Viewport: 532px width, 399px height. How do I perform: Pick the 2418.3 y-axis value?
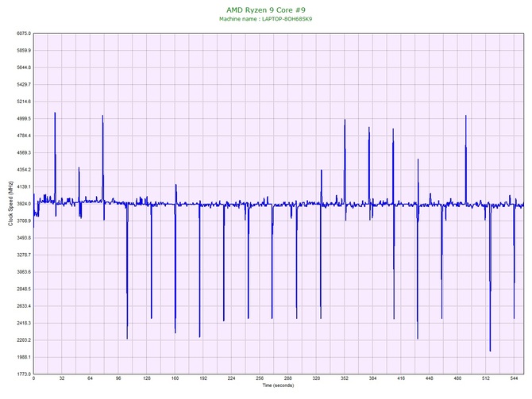tap(24, 323)
